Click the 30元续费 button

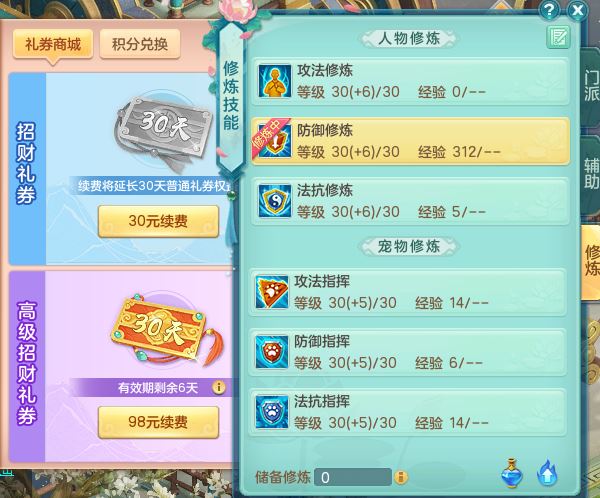pyautogui.click(x=158, y=221)
